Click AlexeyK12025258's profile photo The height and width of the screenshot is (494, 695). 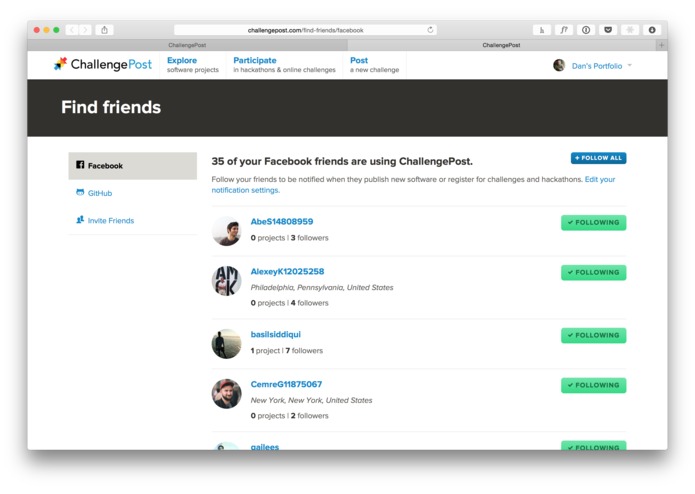[x=226, y=281]
